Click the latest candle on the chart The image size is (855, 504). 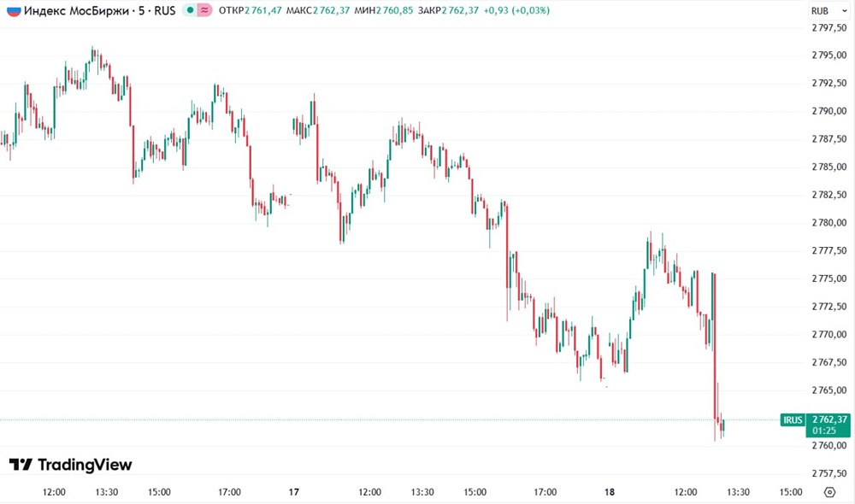[722, 425]
